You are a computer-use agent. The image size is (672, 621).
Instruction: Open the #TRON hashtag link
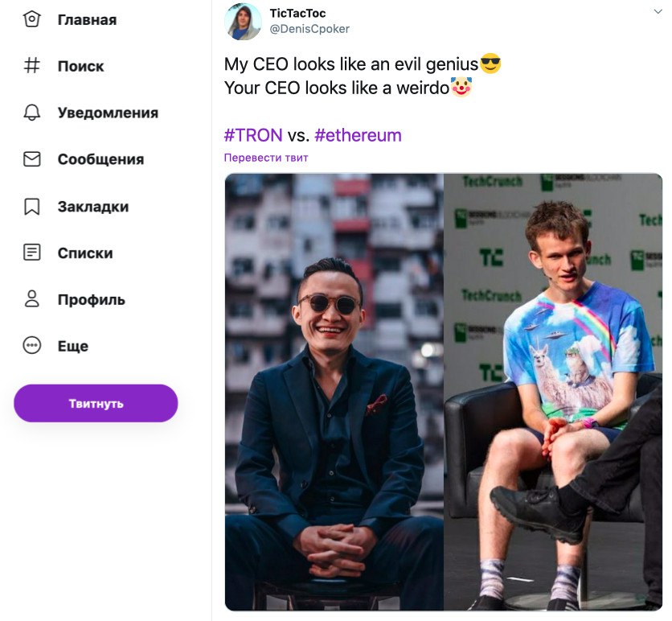coord(253,135)
